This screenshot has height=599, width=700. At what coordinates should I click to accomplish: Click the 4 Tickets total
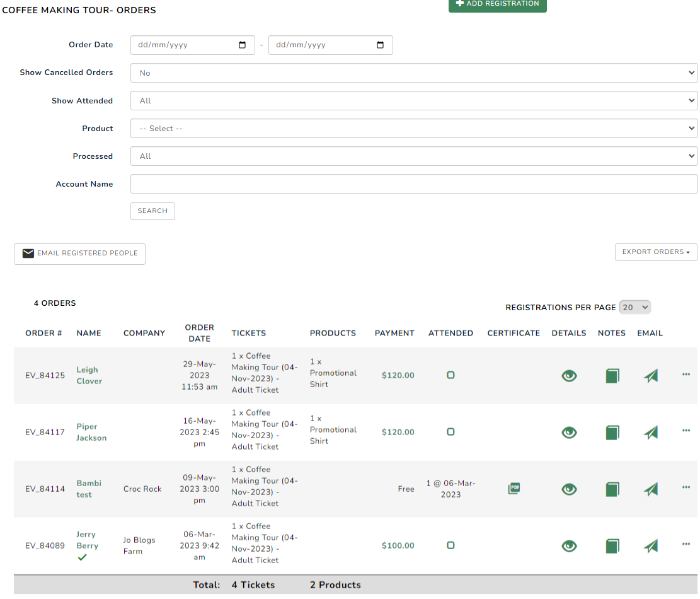pyautogui.click(x=253, y=584)
